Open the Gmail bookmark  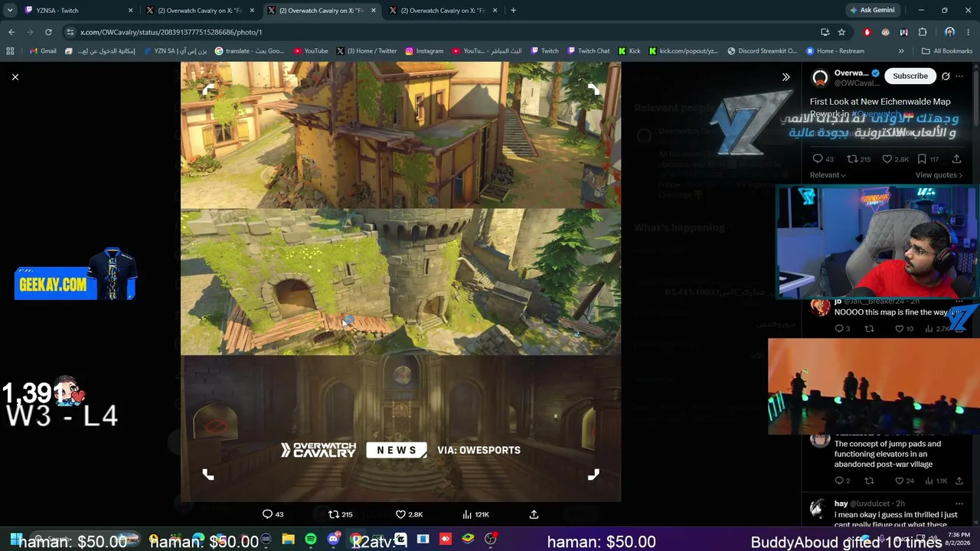point(43,51)
